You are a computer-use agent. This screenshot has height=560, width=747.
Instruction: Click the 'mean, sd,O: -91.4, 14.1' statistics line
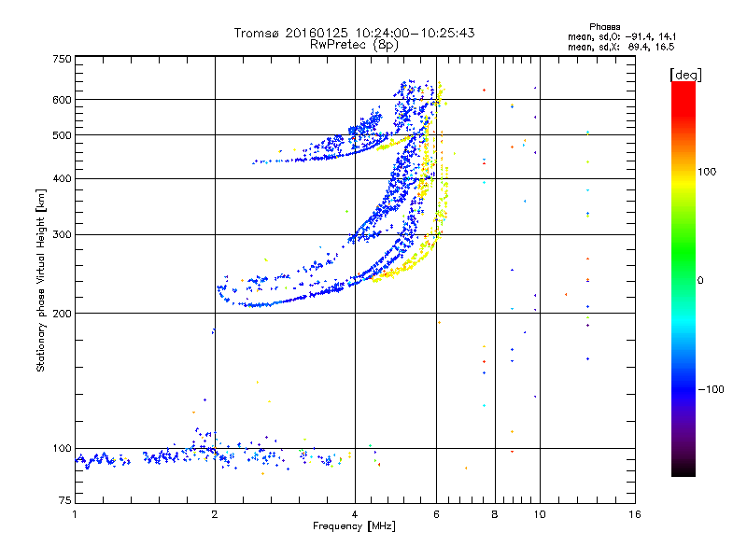(x=622, y=36)
